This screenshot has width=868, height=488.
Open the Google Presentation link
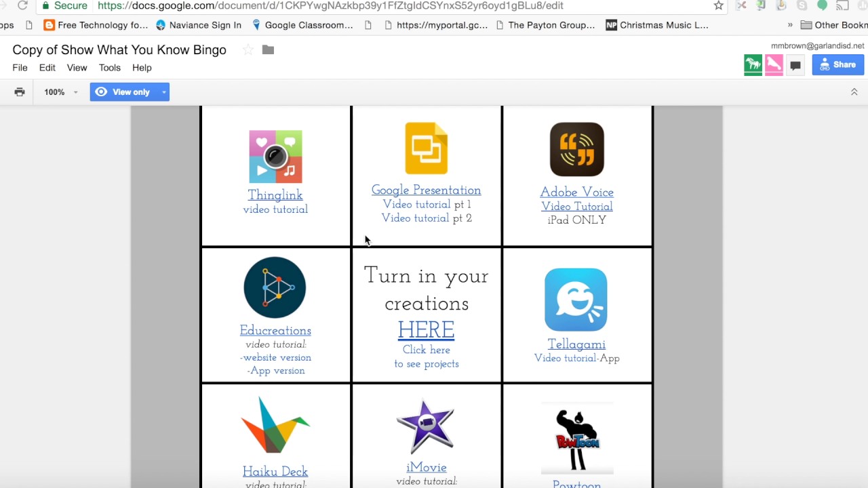pyautogui.click(x=427, y=190)
